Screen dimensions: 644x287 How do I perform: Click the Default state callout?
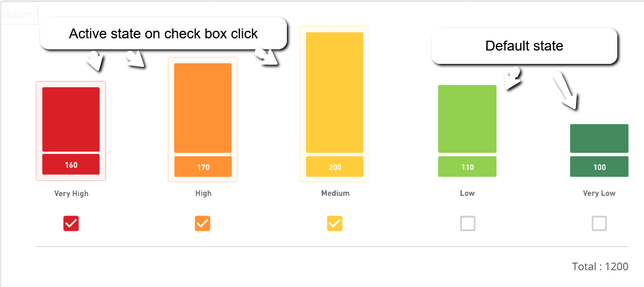point(524,46)
